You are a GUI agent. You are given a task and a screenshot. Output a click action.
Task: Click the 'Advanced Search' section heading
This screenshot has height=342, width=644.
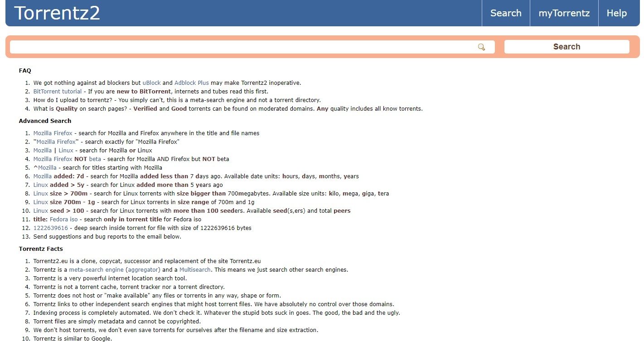click(45, 121)
